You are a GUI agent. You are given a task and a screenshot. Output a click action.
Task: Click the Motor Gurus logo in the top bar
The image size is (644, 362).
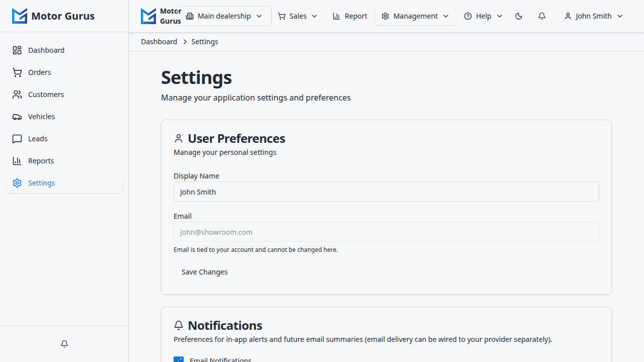(160, 16)
